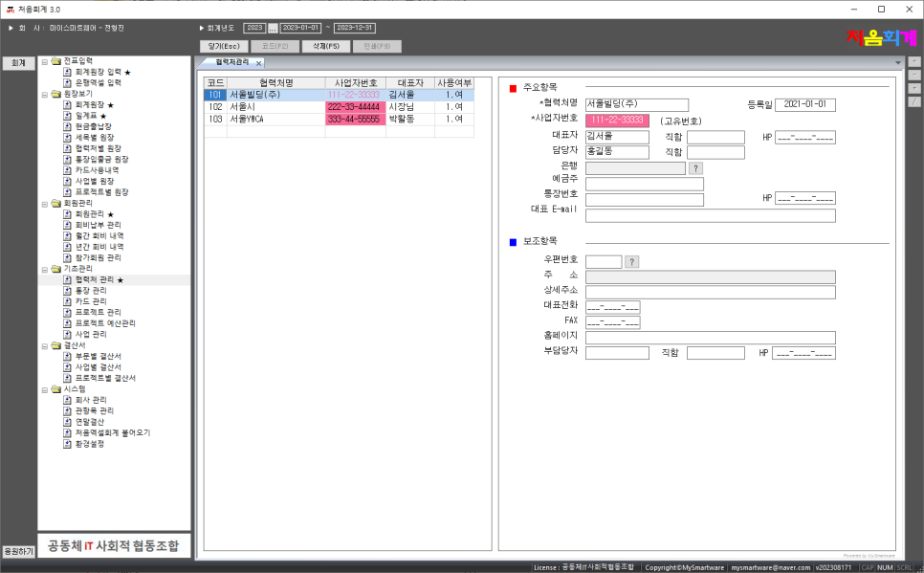The image size is (924, 573).
Task: Collapse the 원장보기 tree group
Action: [44, 94]
